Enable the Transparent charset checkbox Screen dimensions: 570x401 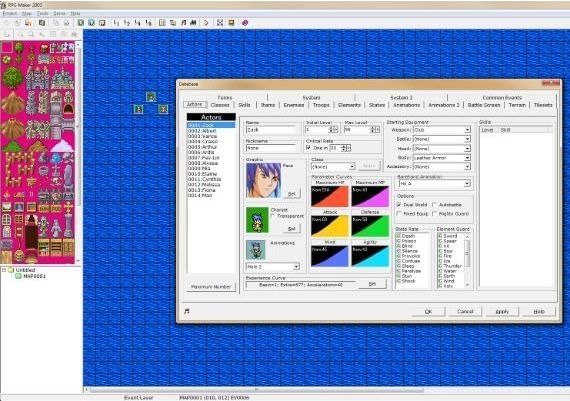tap(273, 216)
